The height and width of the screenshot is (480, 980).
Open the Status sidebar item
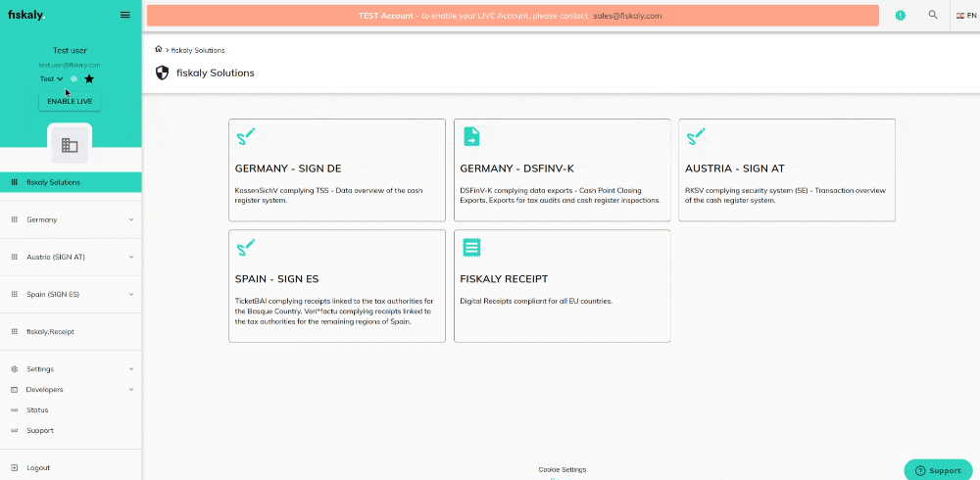37,410
